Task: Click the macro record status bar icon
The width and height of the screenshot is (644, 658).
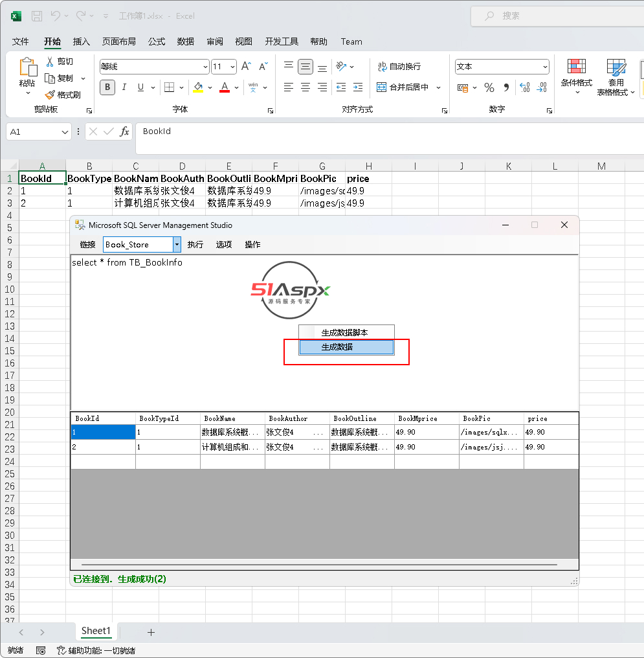Action: 41,650
